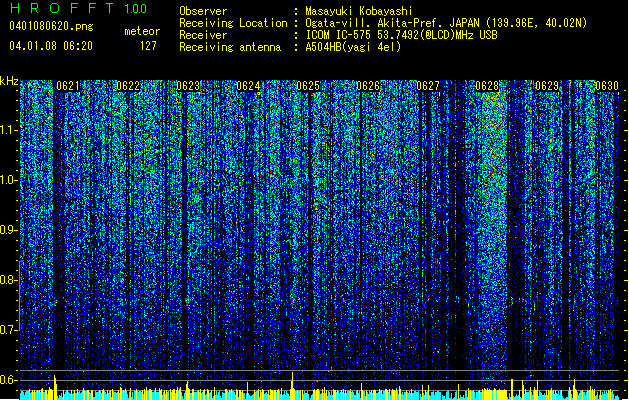
Task: Click the kHz axis unit label
Action: tap(9, 81)
